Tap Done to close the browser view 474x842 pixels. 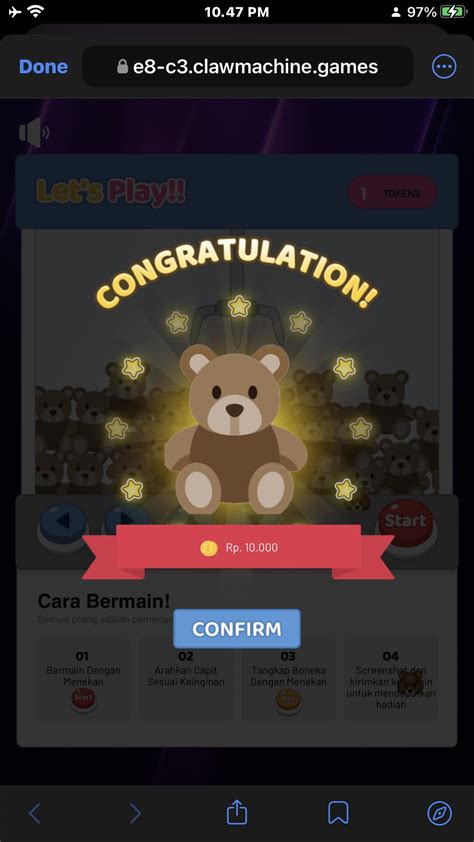[43, 67]
